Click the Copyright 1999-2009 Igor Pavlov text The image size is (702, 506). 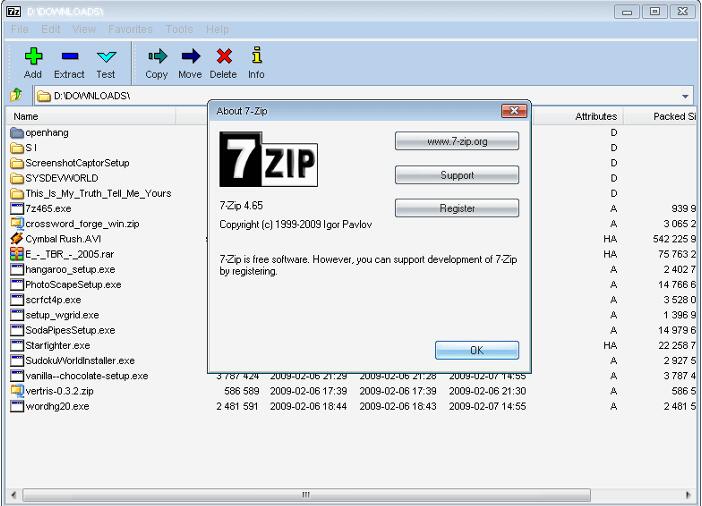tap(295, 224)
